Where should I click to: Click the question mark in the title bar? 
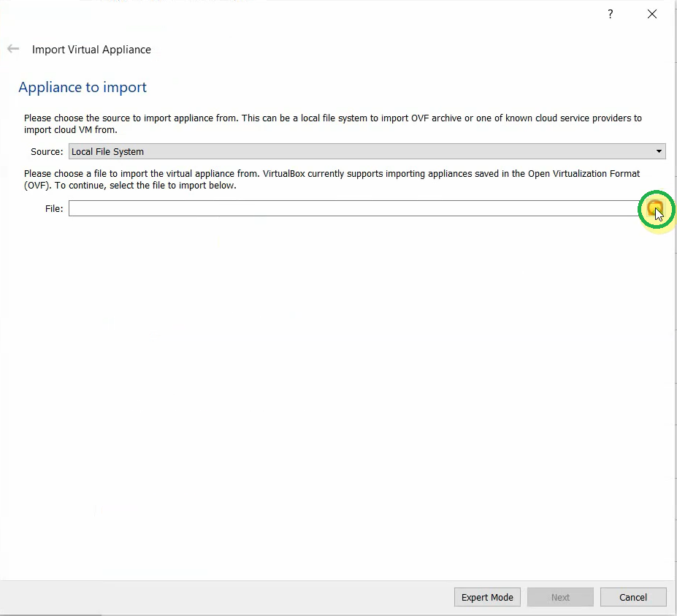(610, 14)
